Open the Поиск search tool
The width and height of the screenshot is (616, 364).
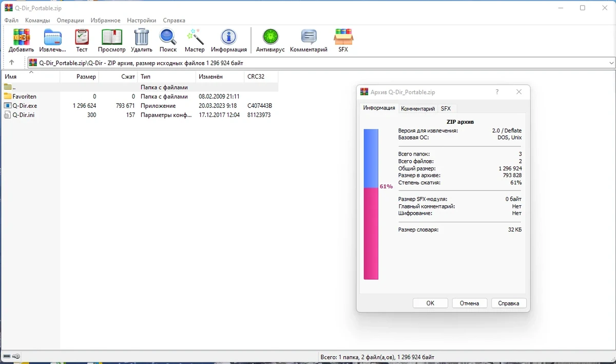(168, 41)
